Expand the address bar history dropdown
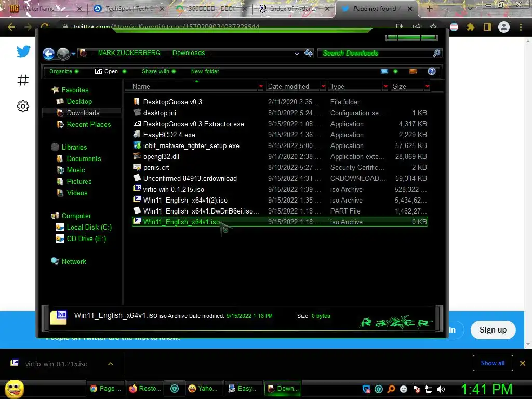This screenshot has width=532, height=399. point(297,54)
